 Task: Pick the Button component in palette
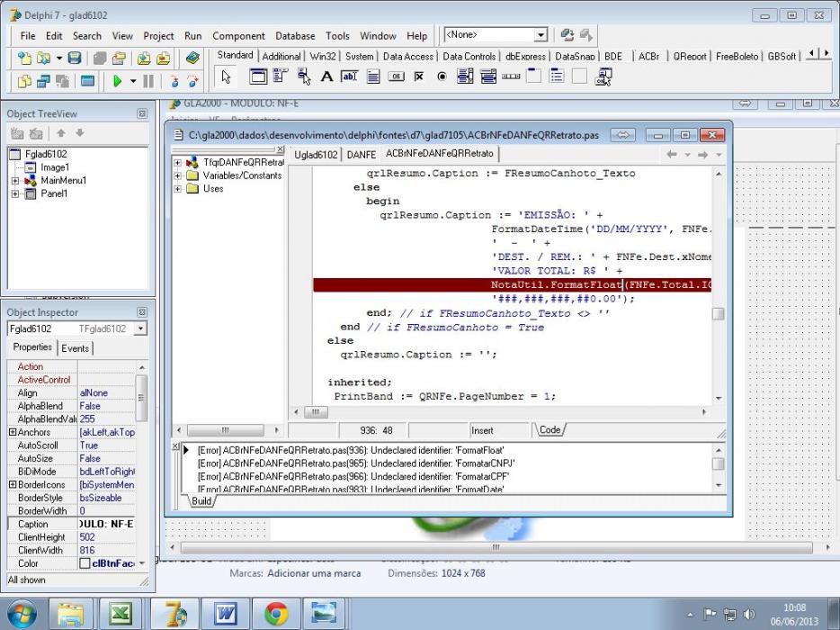pos(396,76)
